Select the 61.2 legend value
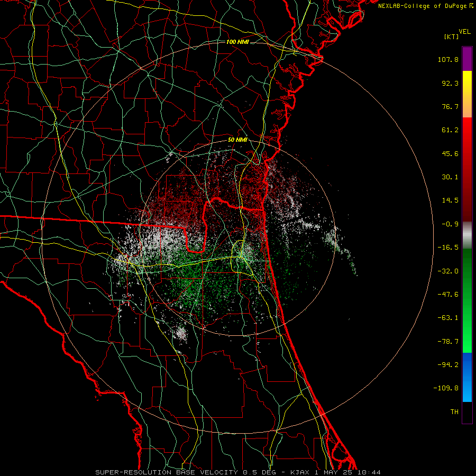The height and width of the screenshot is (476, 476). 450,130
